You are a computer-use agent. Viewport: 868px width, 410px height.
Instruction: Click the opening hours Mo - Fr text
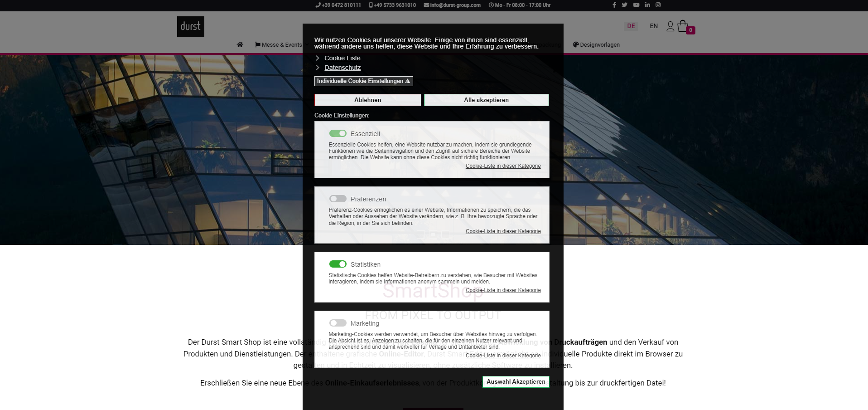click(520, 5)
